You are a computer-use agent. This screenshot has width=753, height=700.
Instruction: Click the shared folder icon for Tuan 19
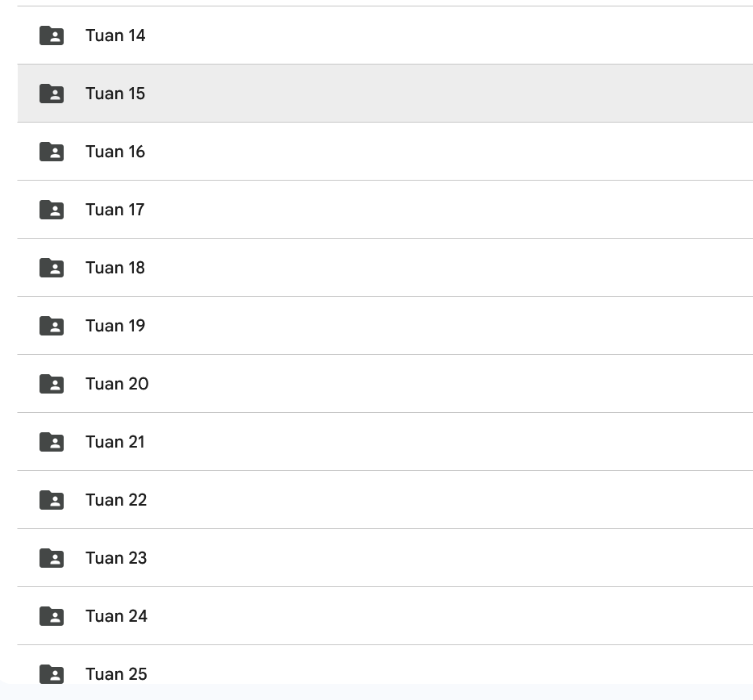[52, 326]
